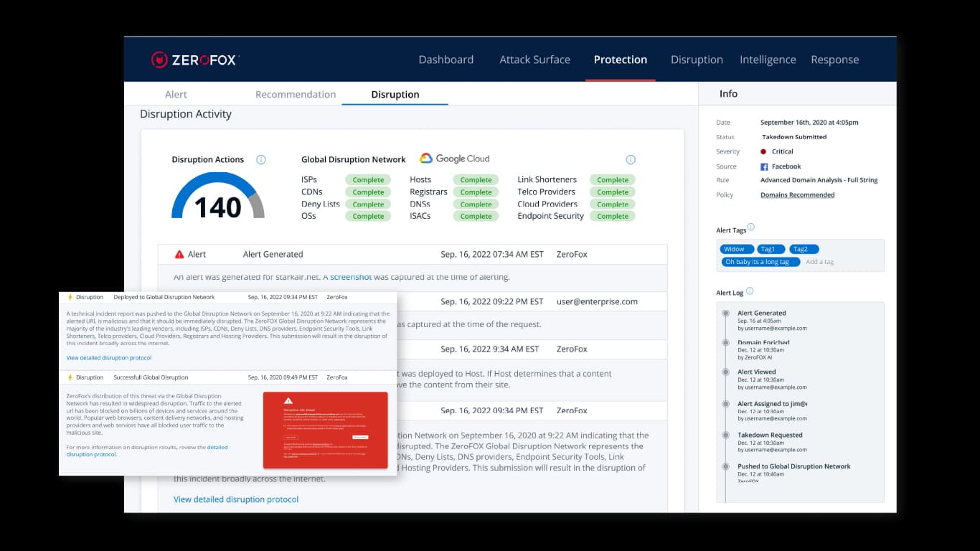Open the View detailed disruption protocol link
Image resolution: width=980 pixels, height=551 pixels.
(x=235, y=499)
